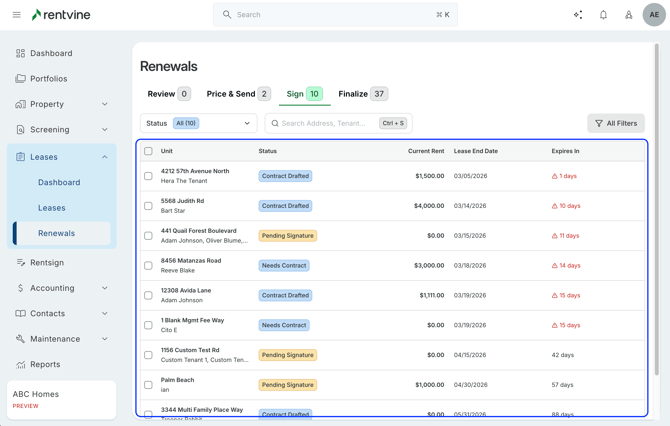Open the hamburger menu icon
Image resolution: width=670 pixels, height=426 pixels.
pos(16,15)
